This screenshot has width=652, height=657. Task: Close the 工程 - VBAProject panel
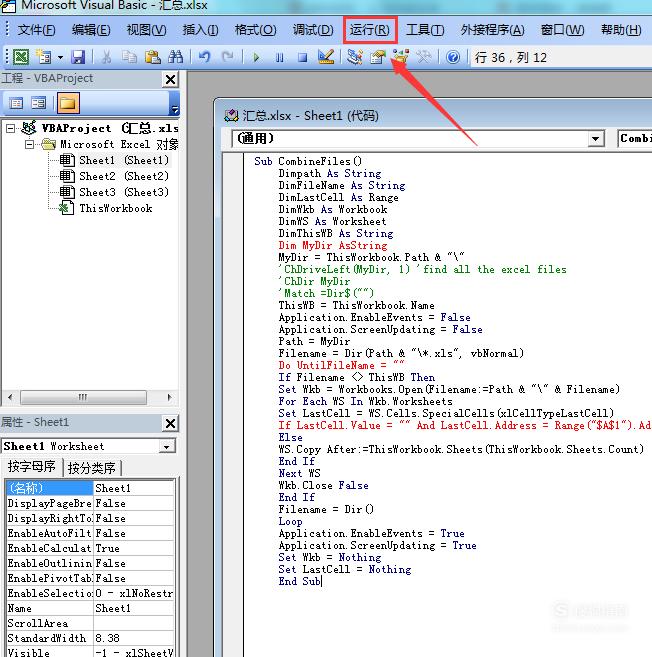click(170, 79)
